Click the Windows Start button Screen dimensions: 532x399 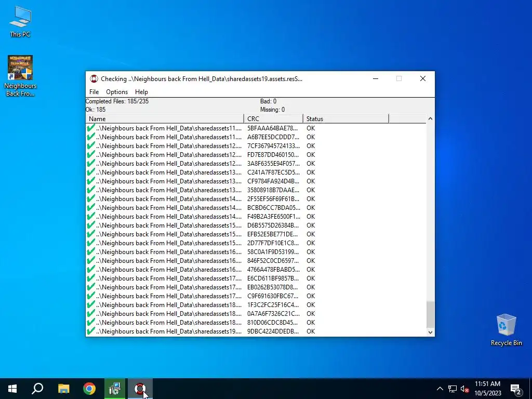(x=12, y=389)
